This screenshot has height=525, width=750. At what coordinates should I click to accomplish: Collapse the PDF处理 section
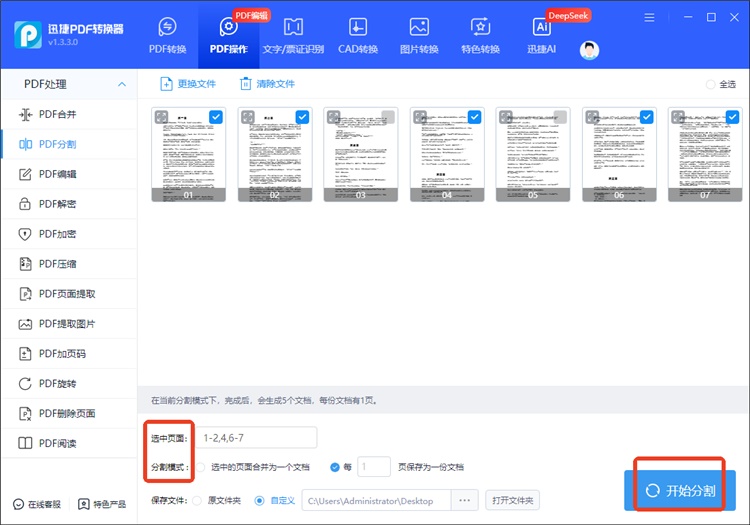pyautogui.click(x=122, y=84)
